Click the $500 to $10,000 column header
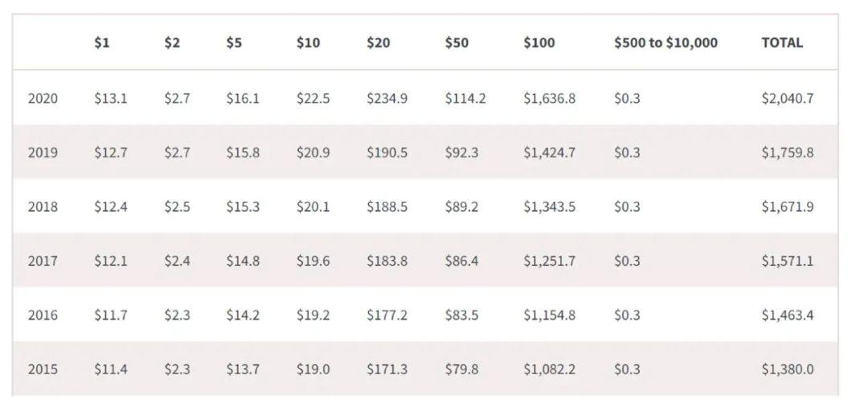 (665, 43)
